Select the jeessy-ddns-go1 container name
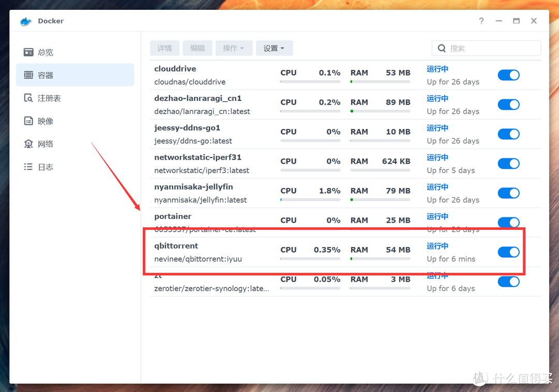 coord(187,128)
